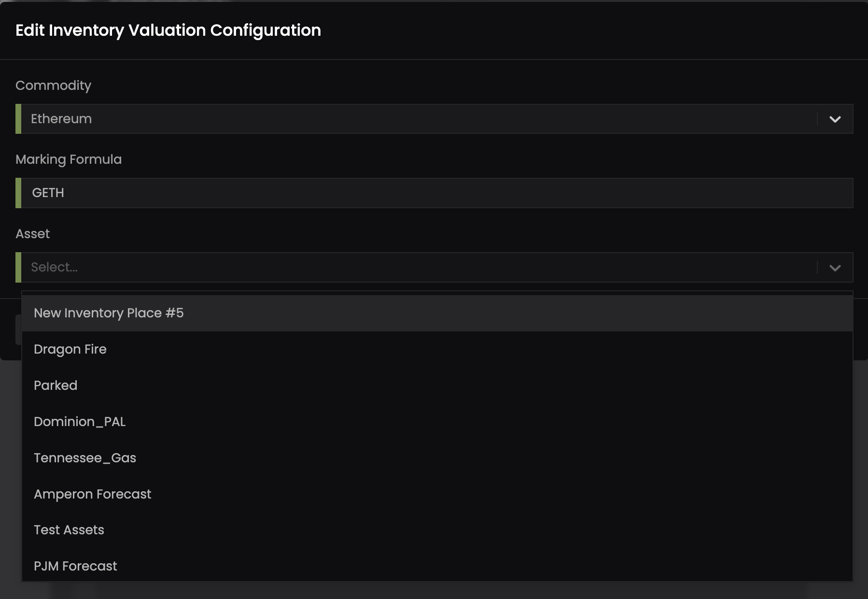Click the Commodity field label
Image resolution: width=868 pixels, height=599 pixels.
[53, 86]
